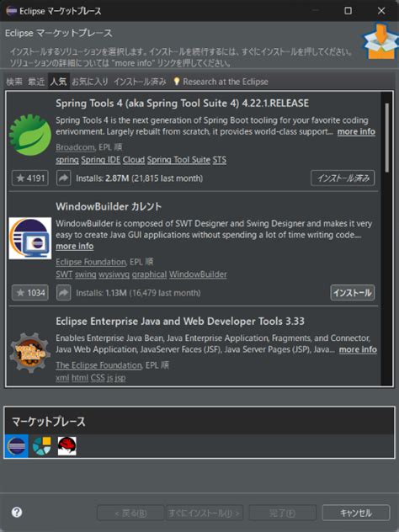Open help with the question mark icon
Viewport: 399px width, 532px height.
17,512
